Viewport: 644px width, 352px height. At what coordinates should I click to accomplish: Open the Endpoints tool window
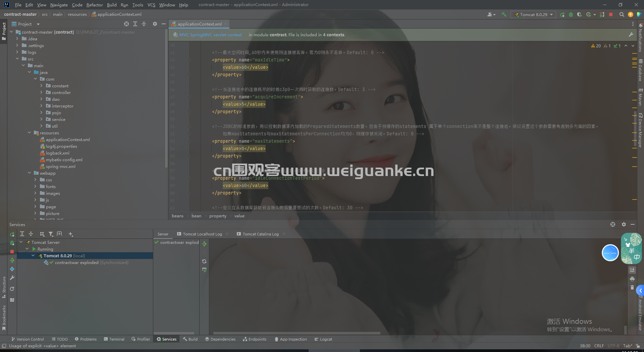click(255, 339)
